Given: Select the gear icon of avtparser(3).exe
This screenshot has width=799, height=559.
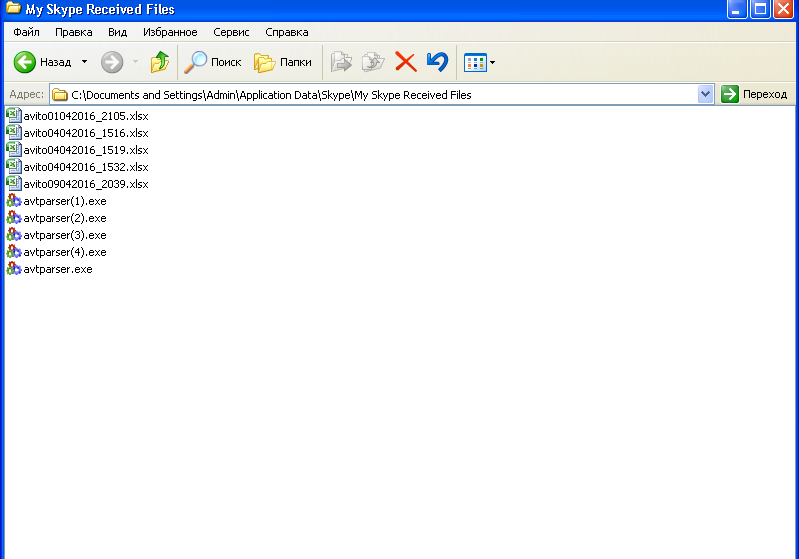Looking at the screenshot, I should click(14, 235).
